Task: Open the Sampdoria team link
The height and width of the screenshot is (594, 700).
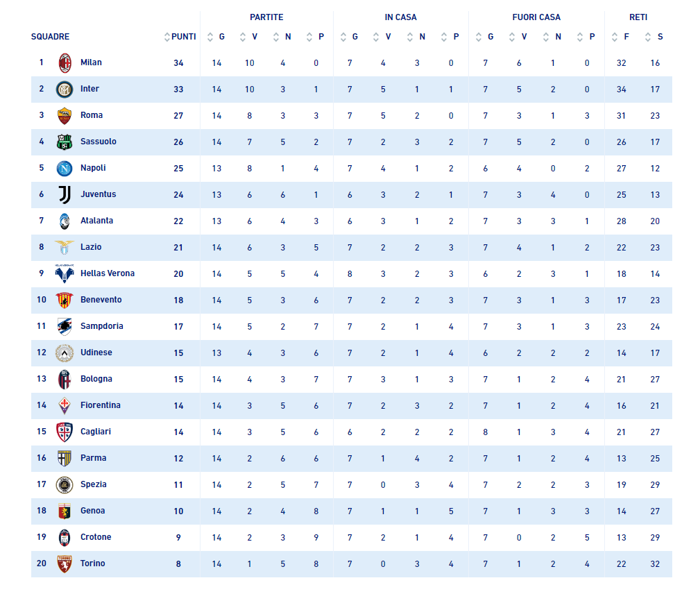Action: (102, 326)
